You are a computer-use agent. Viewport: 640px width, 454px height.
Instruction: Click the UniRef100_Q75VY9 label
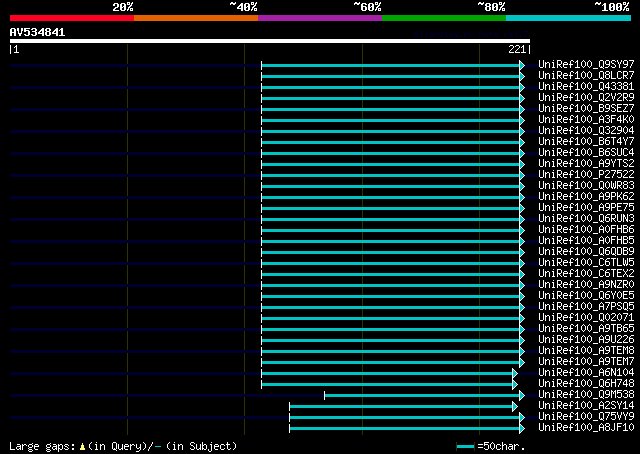click(x=586, y=417)
